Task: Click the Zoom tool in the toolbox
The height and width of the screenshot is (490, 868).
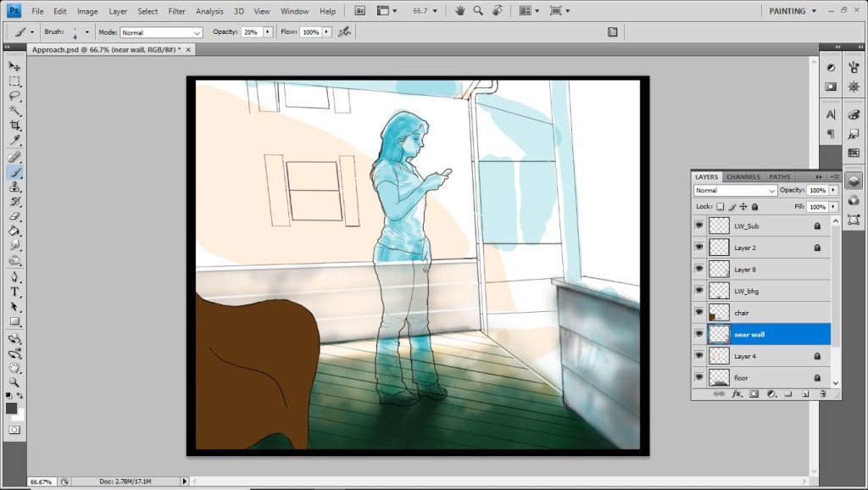Action: pyautogui.click(x=15, y=382)
